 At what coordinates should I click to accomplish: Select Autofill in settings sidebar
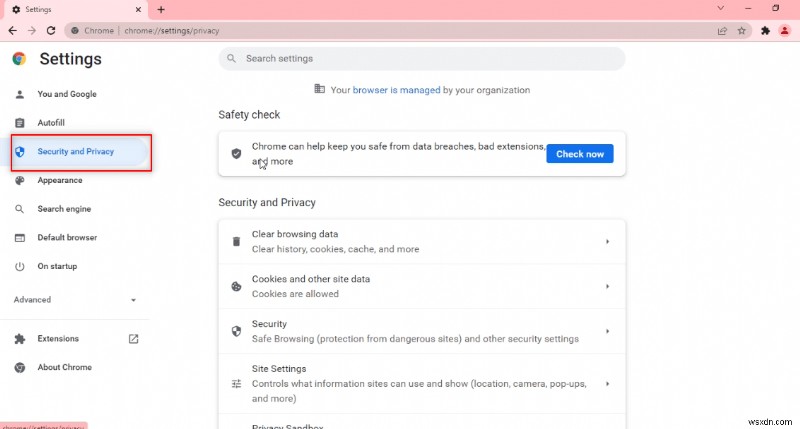51,122
